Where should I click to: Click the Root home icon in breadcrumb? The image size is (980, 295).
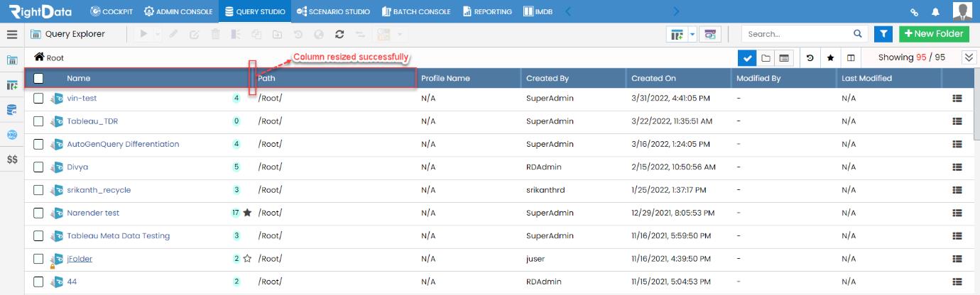[x=39, y=57]
